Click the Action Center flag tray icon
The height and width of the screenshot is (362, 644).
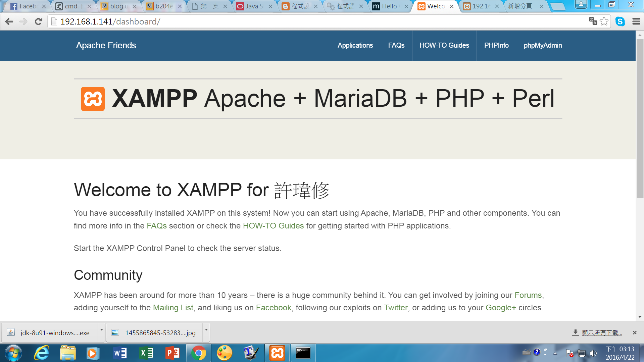click(569, 353)
